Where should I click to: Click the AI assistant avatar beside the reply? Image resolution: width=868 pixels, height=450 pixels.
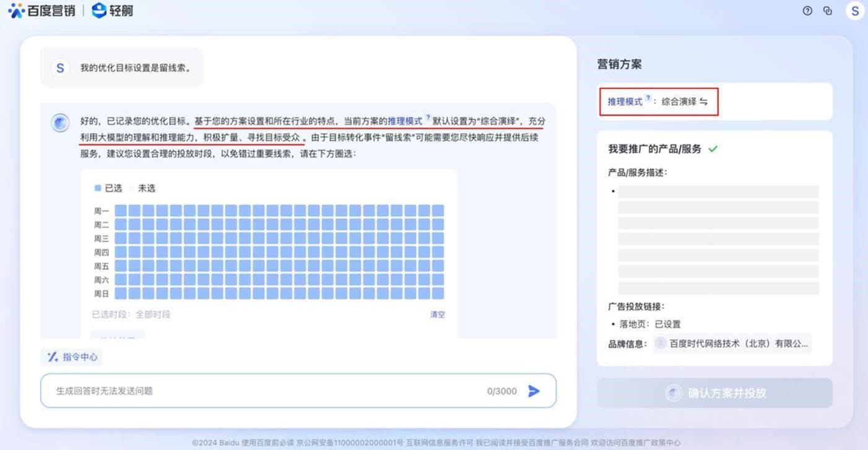[60, 123]
